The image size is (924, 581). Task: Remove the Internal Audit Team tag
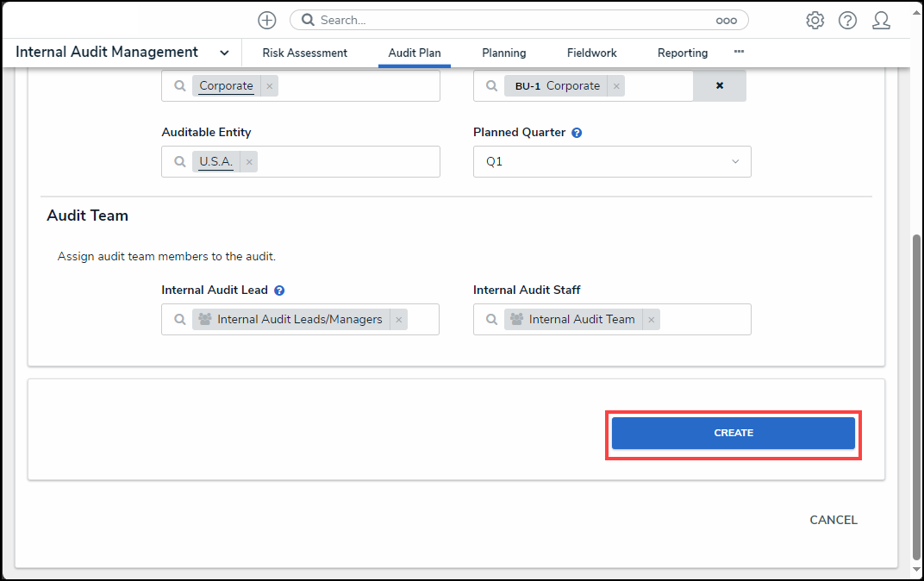pos(652,320)
